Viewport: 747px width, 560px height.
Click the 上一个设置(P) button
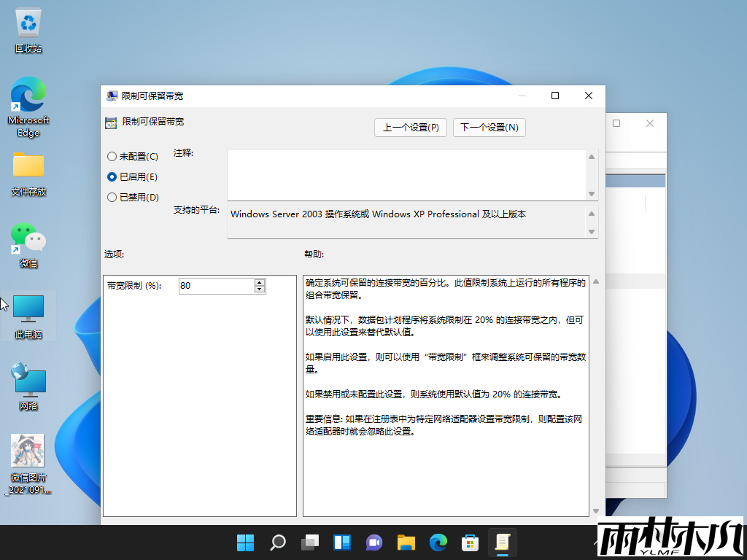coord(410,127)
